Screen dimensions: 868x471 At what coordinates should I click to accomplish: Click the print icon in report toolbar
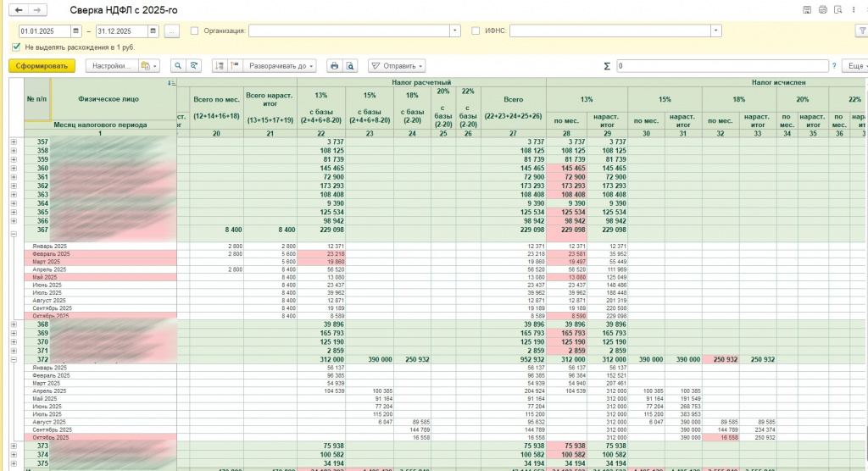(335, 65)
